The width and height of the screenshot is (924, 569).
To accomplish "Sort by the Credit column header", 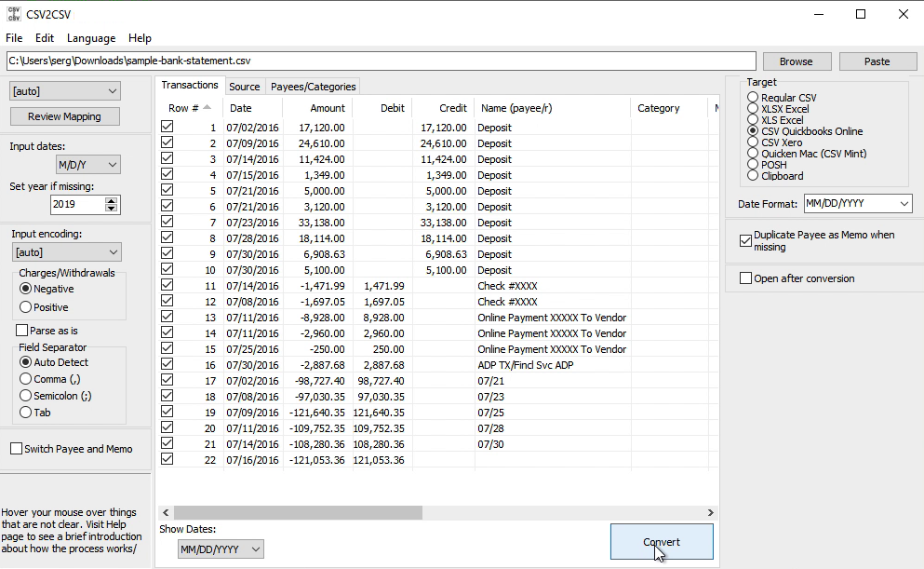I will coord(443,108).
